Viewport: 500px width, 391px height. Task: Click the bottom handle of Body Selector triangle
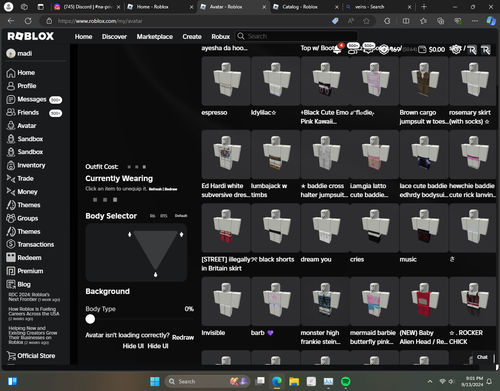(x=155, y=275)
